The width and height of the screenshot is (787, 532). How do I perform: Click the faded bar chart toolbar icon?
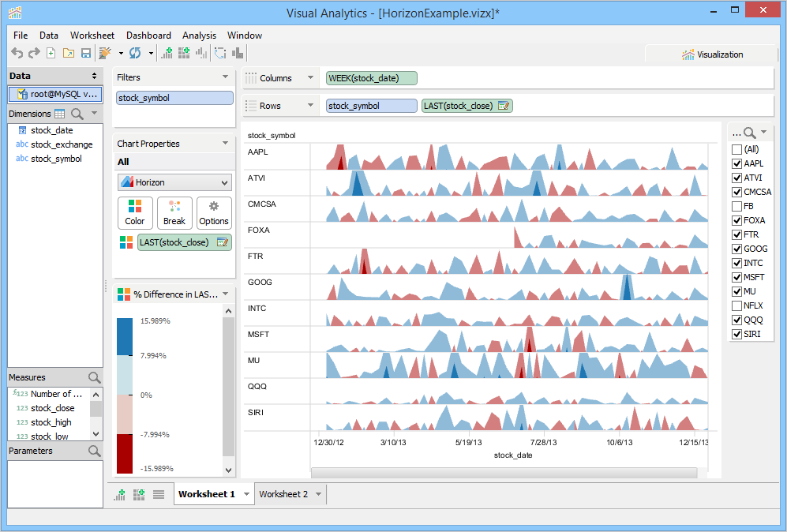[201, 53]
